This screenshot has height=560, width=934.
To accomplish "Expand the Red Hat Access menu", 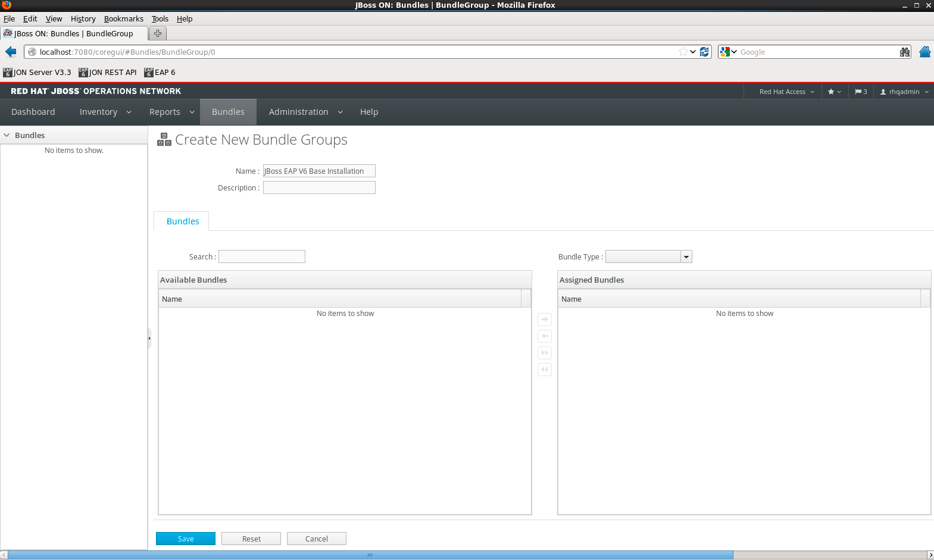I will [786, 92].
